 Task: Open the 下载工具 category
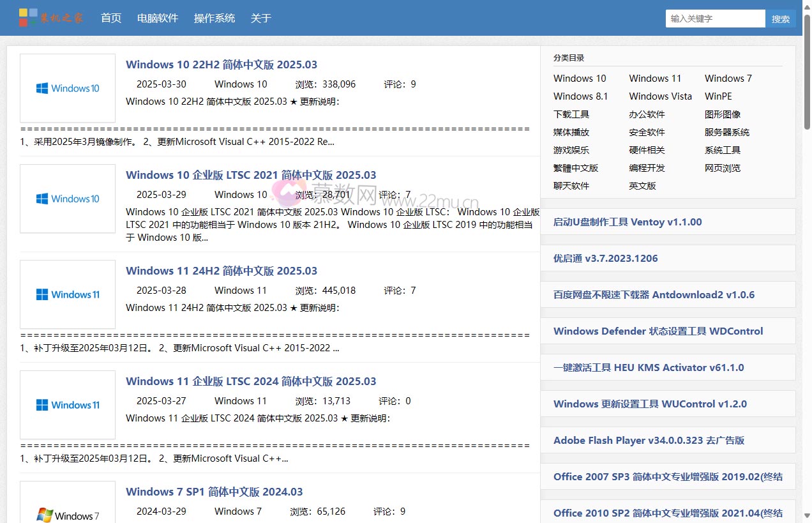click(x=571, y=114)
